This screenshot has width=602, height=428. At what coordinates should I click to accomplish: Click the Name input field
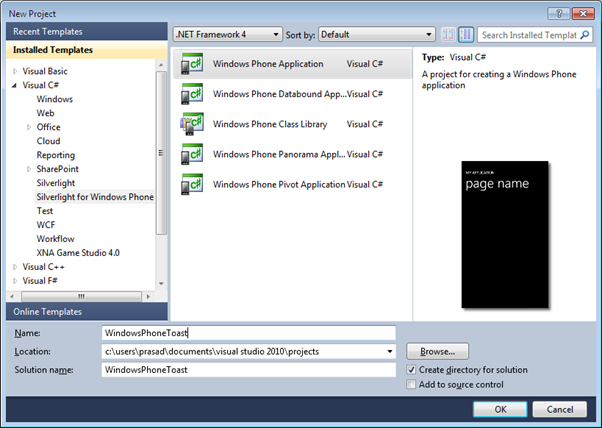tap(249, 333)
